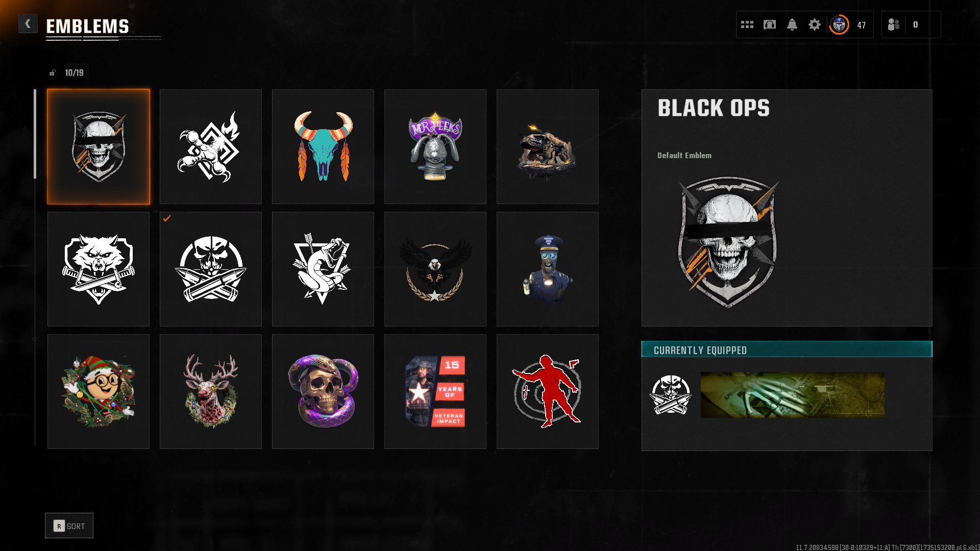Select the Black Ops skull shield emblem

[99, 147]
